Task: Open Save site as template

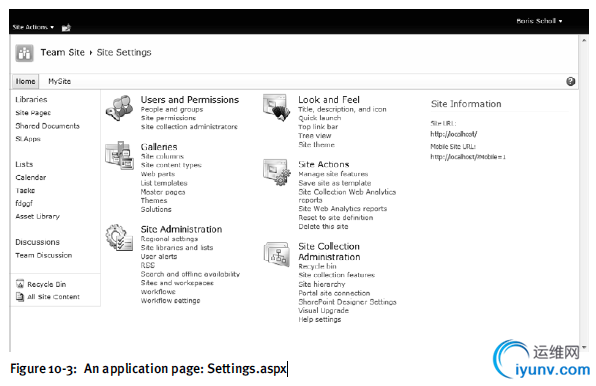Action: pos(334,183)
